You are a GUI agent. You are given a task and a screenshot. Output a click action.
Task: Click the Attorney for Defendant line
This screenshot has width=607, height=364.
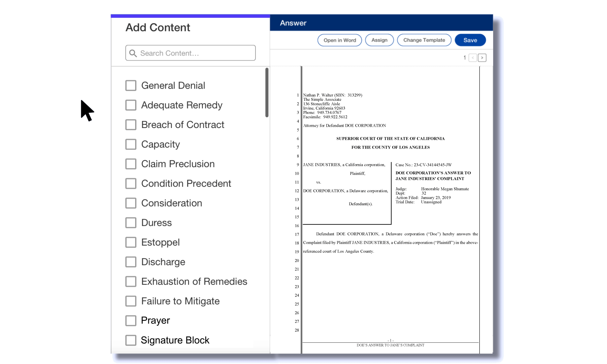pos(344,126)
